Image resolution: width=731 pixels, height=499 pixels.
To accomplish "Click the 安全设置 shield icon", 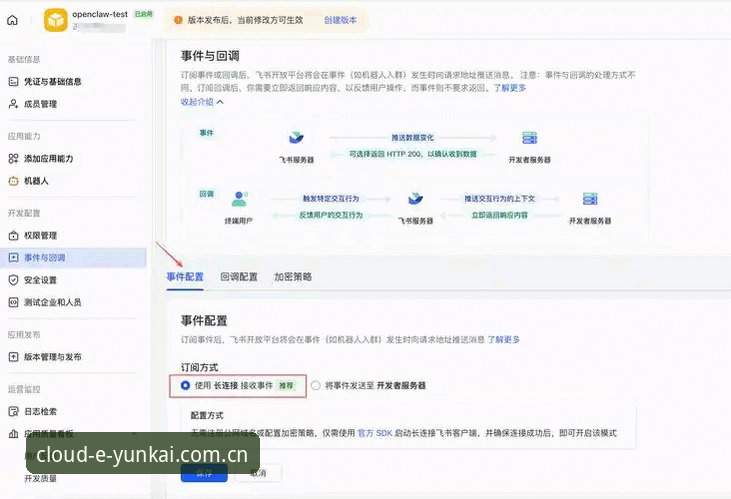I will tap(14, 280).
